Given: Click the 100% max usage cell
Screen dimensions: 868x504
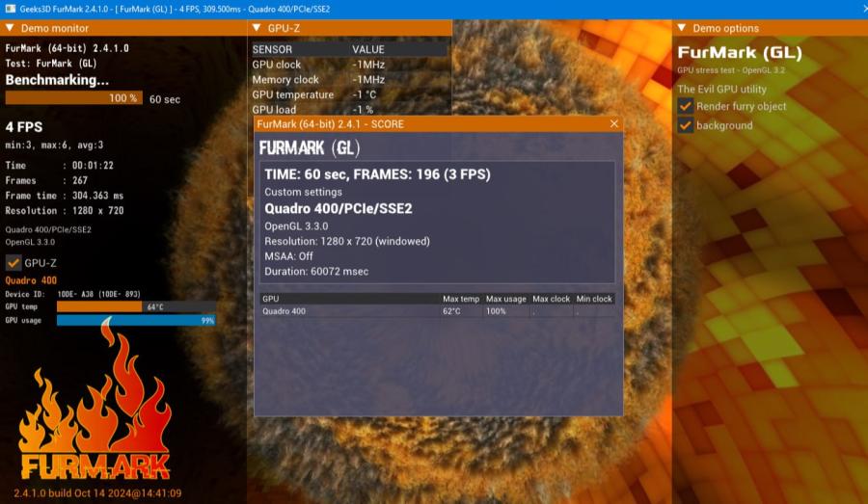Looking at the screenshot, I should click(496, 311).
